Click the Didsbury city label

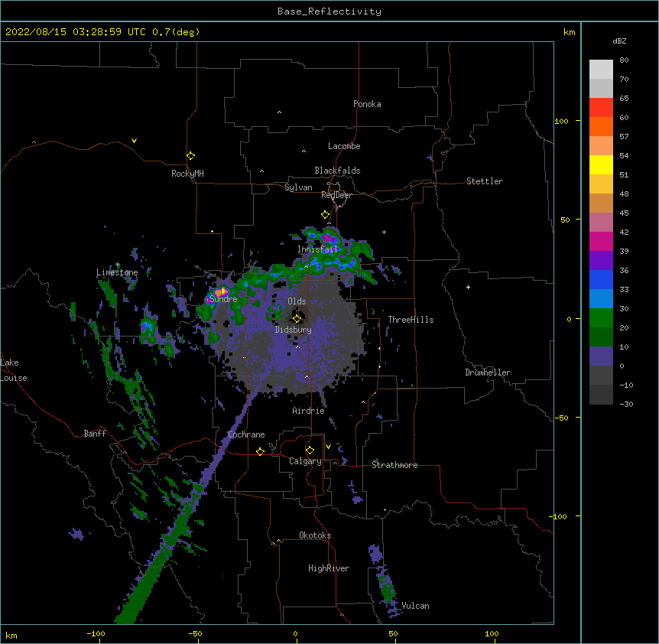pos(294,330)
